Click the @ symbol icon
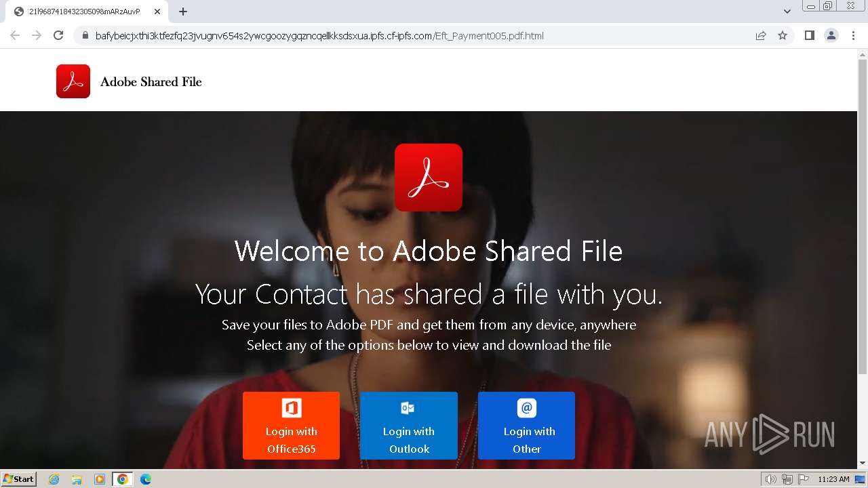 tap(527, 408)
